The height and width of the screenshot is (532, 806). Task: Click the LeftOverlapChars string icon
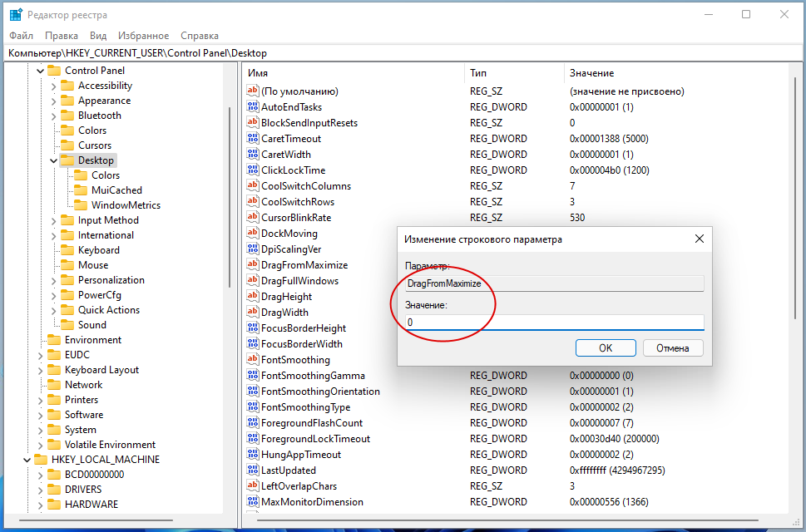[252, 485]
